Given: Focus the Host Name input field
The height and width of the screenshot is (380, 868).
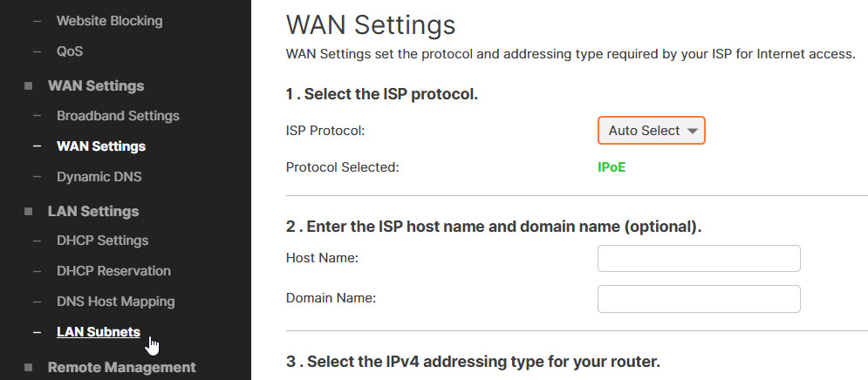Looking at the screenshot, I should coord(698,259).
